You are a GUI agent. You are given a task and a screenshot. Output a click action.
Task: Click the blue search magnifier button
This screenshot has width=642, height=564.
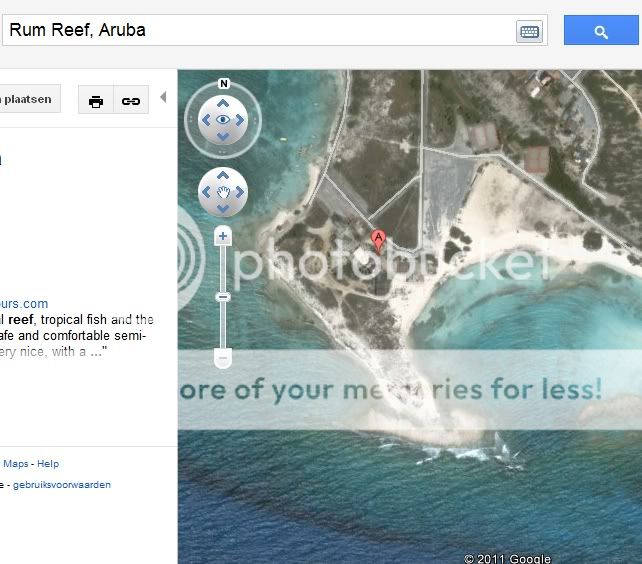point(601,31)
